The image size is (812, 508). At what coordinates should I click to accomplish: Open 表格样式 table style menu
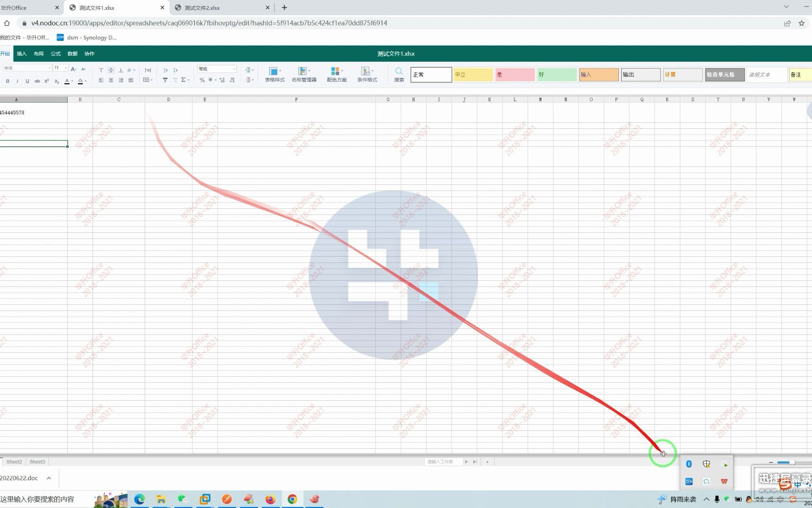(274, 74)
